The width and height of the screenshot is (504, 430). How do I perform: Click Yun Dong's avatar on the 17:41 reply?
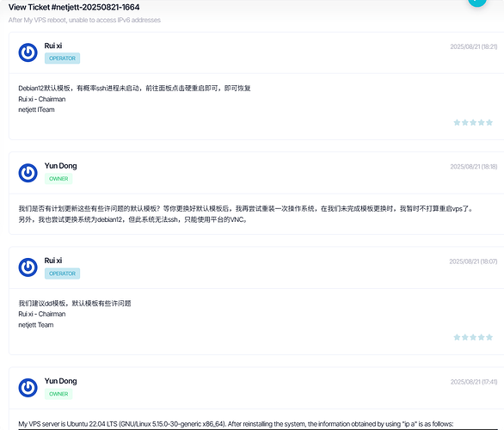pos(28,388)
